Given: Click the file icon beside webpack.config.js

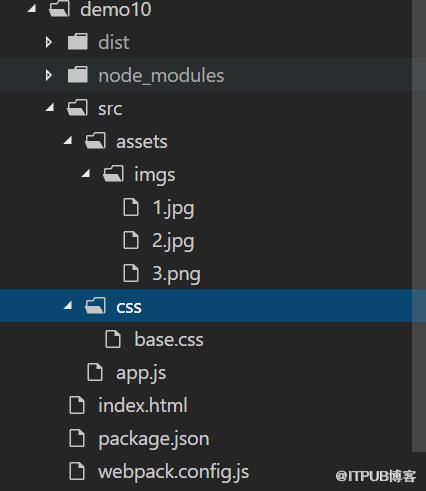Looking at the screenshot, I should click(77, 471).
